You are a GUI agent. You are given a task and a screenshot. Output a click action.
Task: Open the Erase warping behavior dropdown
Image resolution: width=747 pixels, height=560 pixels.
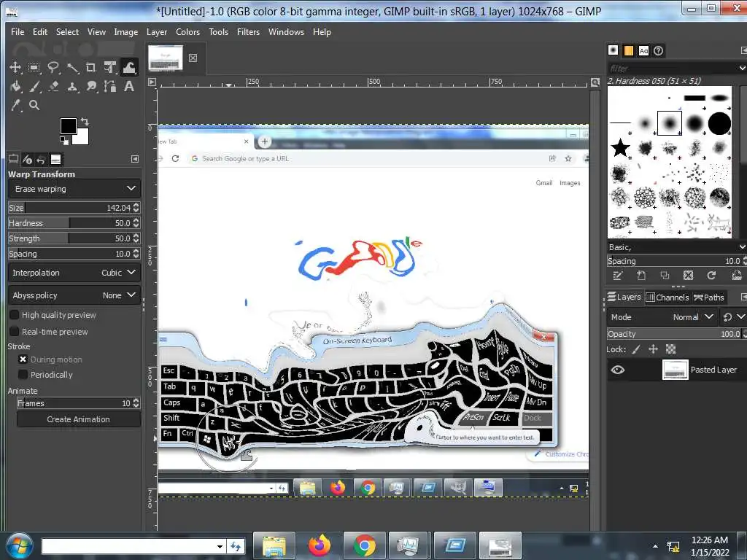pyautogui.click(x=74, y=189)
